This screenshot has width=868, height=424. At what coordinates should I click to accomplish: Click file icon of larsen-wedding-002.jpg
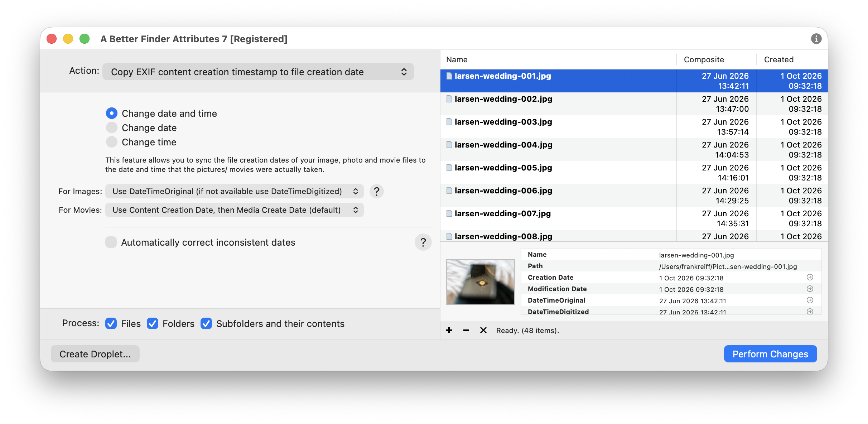point(449,99)
